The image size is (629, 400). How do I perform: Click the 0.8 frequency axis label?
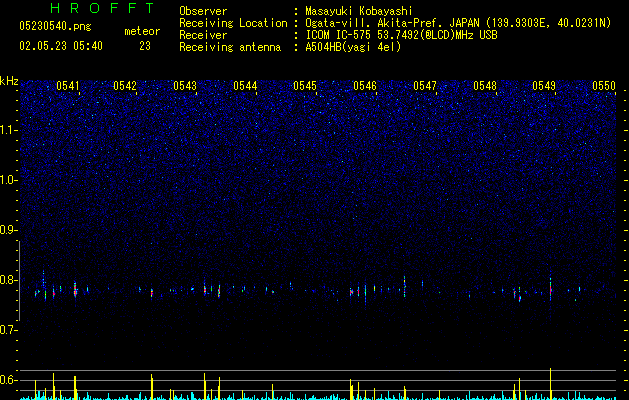(x=8, y=280)
